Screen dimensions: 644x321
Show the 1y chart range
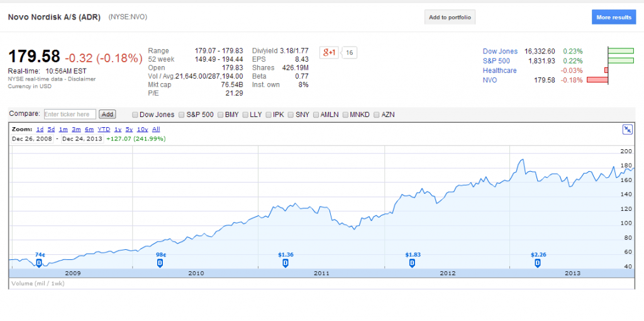(118, 129)
